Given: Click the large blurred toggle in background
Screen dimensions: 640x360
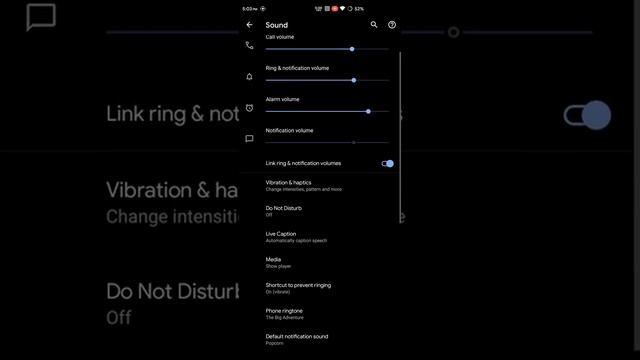Looking at the screenshot, I should (587, 115).
